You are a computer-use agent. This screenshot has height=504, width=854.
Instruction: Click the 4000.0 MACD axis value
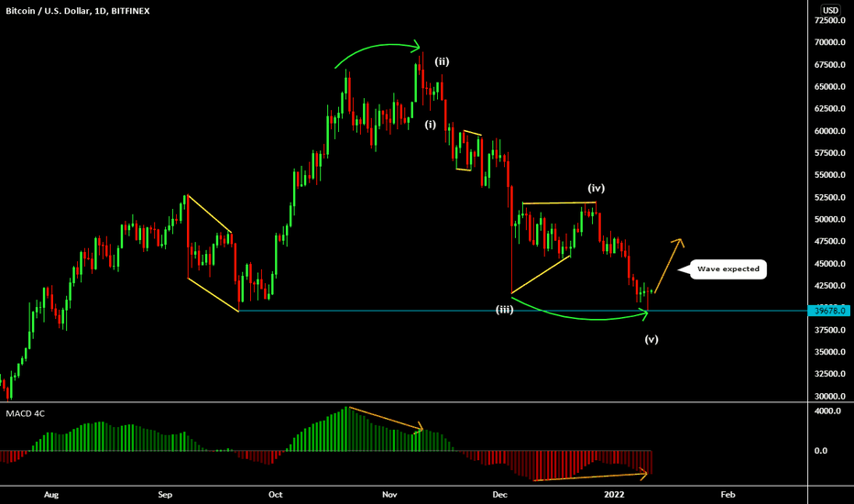827,411
